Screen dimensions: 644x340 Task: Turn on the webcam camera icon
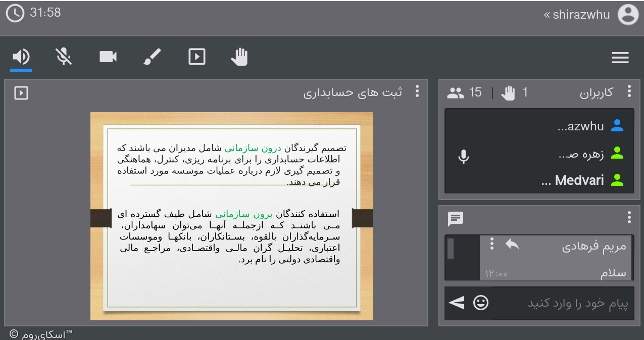[108, 57]
